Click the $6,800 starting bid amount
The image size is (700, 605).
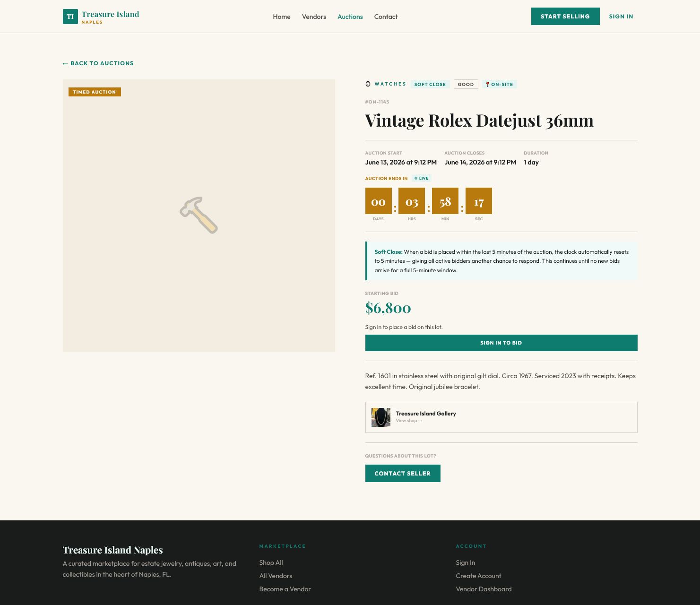pyautogui.click(x=388, y=308)
